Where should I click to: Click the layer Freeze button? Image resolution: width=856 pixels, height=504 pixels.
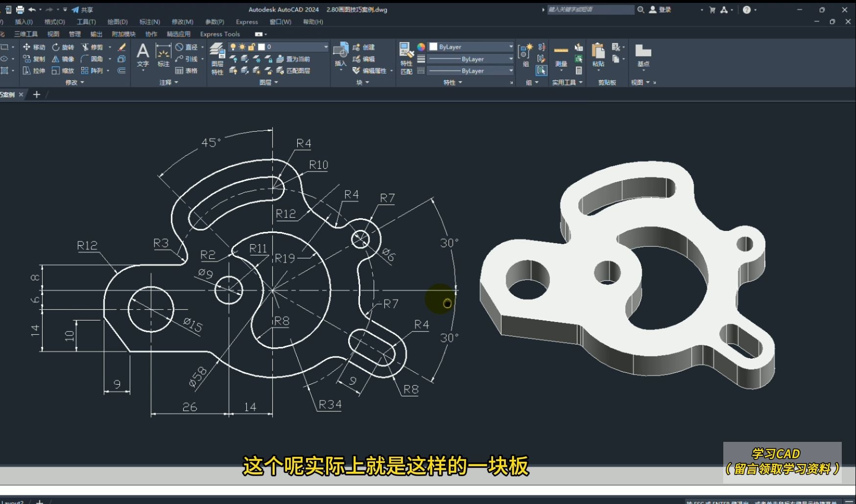click(257, 59)
